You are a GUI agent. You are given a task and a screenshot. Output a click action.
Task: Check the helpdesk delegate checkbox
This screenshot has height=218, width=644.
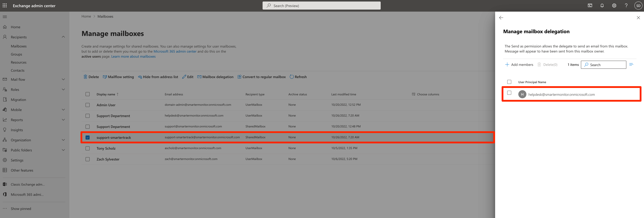click(509, 93)
